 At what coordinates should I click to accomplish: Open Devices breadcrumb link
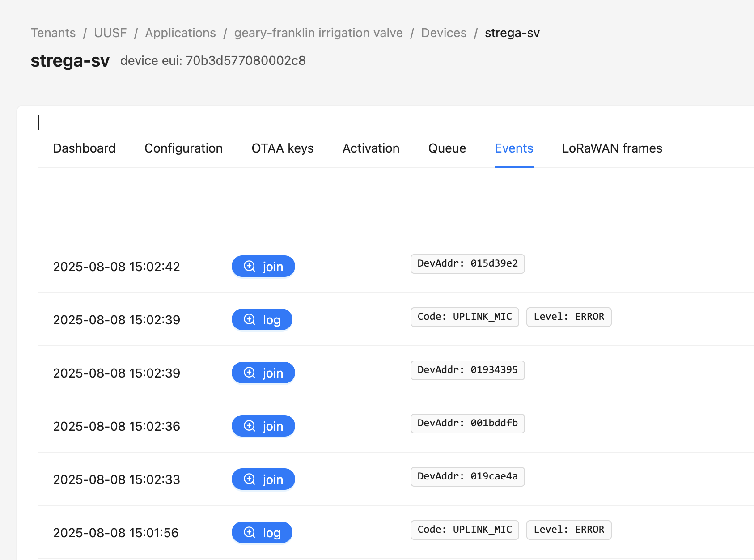[444, 33]
